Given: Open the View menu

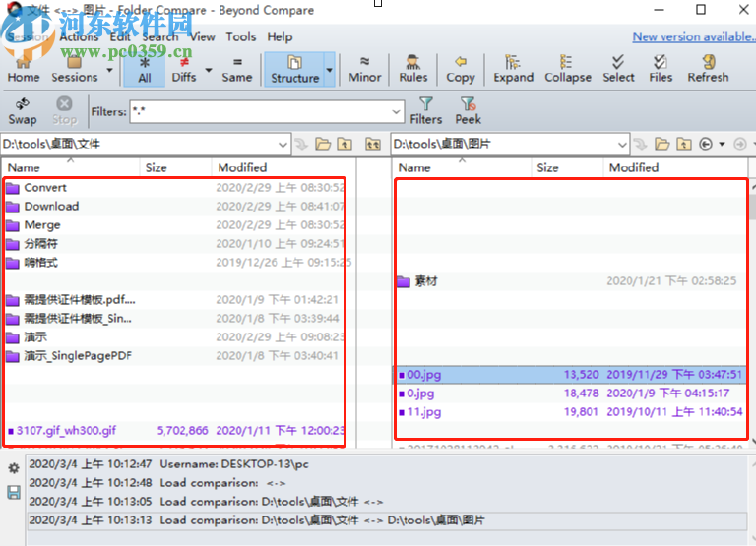Looking at the screenshot, I should pyautogui.click(x=202, y=37).
